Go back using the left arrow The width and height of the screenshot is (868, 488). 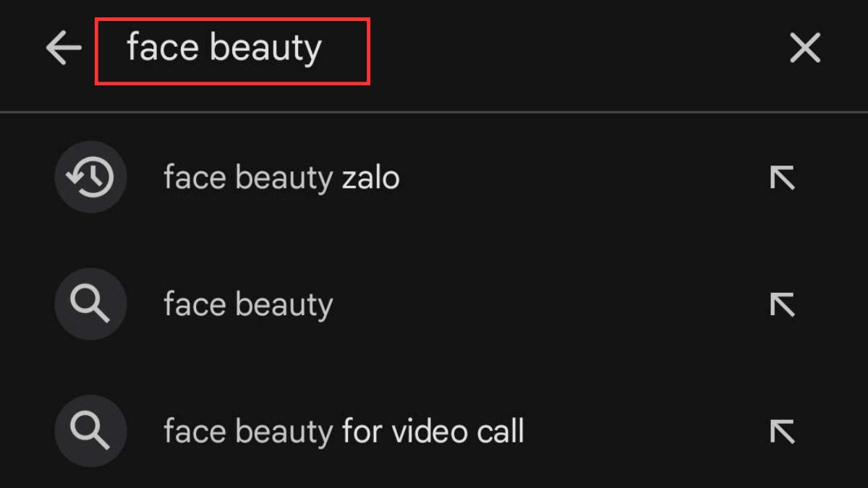tap(64, 49)
